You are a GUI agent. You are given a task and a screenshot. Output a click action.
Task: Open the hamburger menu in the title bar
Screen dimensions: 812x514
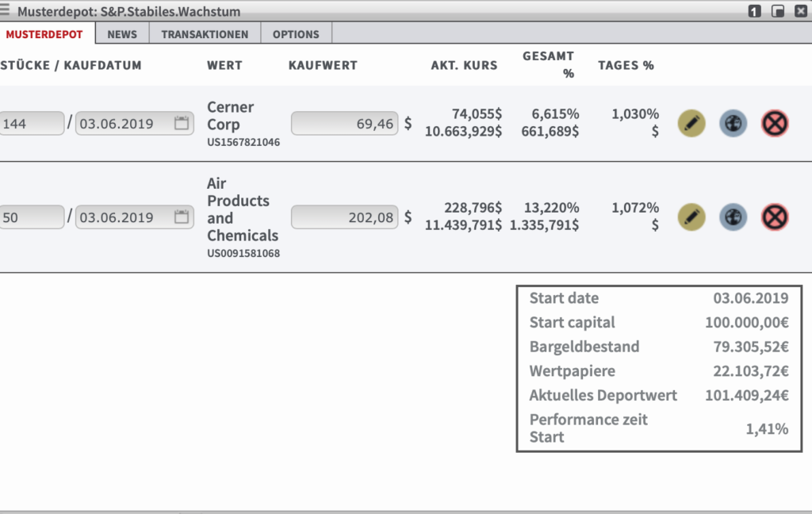point(5,10)
